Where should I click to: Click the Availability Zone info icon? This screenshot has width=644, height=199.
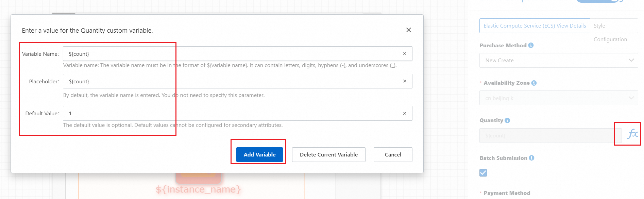(x=534, y=83)
